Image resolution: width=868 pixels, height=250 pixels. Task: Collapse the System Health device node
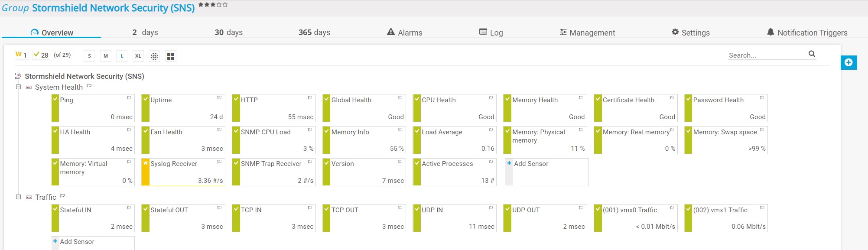pos(18,87)
